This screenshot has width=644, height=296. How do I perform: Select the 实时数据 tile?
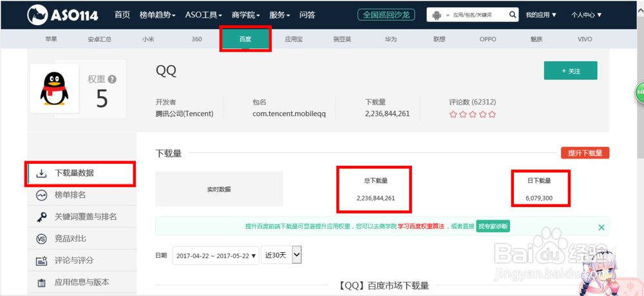tap(219, 189)
